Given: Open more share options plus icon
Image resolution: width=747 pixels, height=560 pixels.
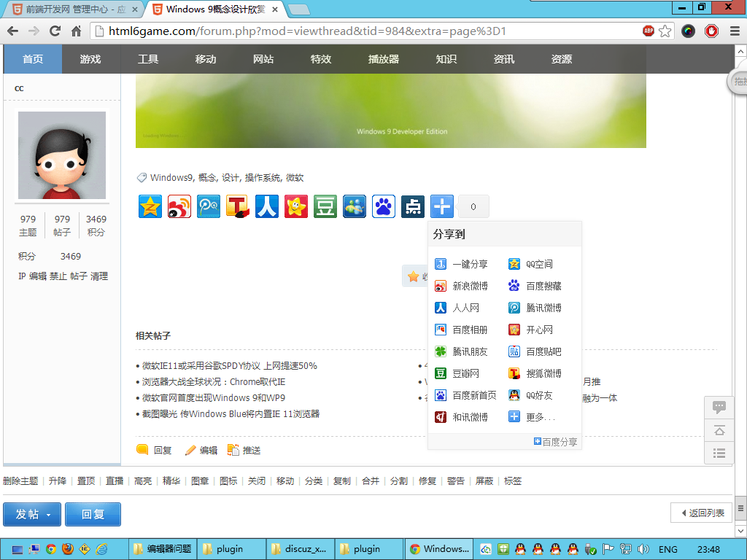Looking at the screenshot, I should (442, 206).
